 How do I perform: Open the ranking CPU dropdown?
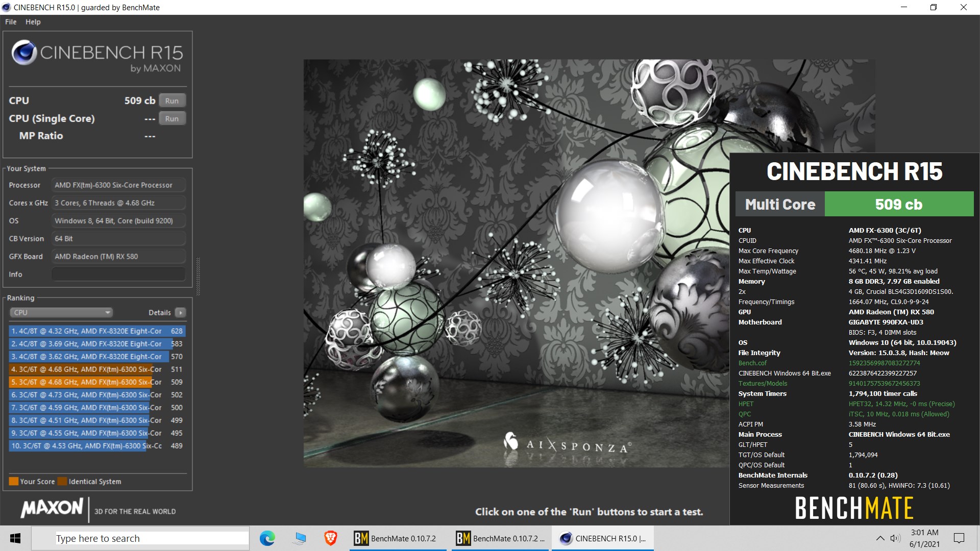click(61, 312)
